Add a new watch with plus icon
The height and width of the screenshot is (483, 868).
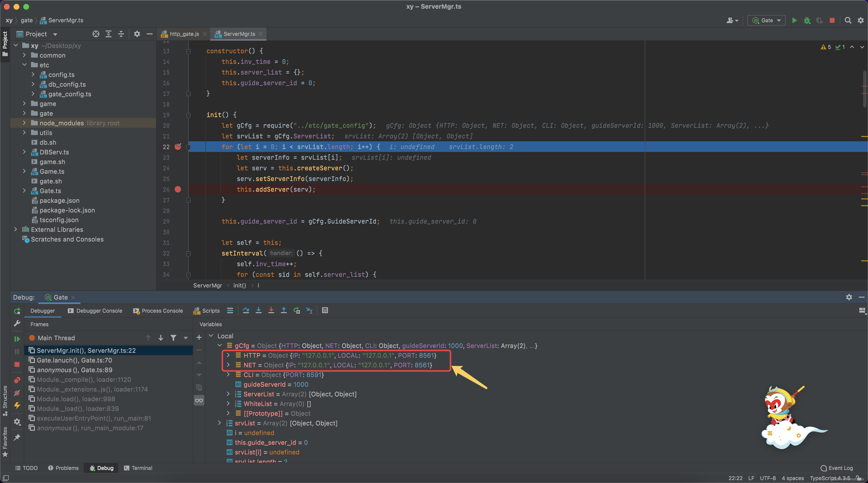[x=199, y=337]
